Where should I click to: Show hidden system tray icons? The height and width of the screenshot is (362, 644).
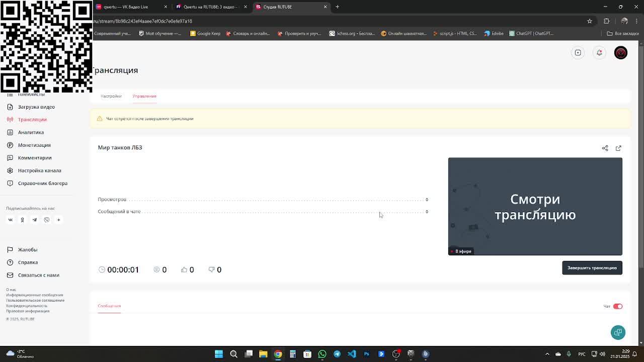click(547, 354)
